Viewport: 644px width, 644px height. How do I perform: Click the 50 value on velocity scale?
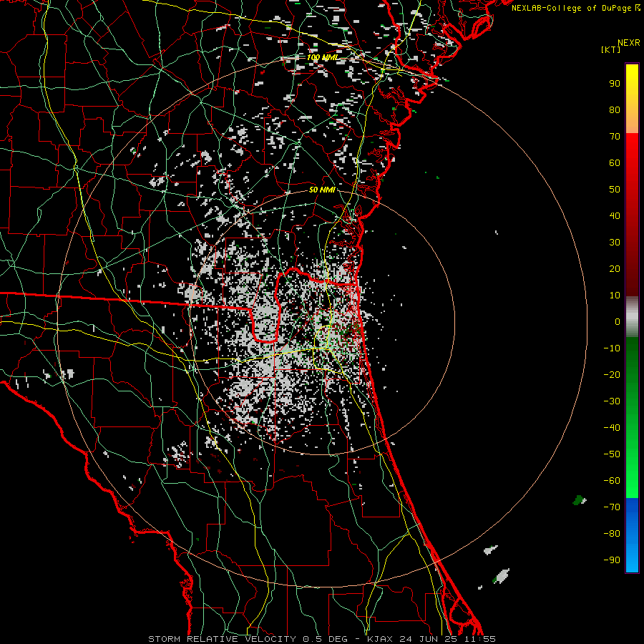615,190
